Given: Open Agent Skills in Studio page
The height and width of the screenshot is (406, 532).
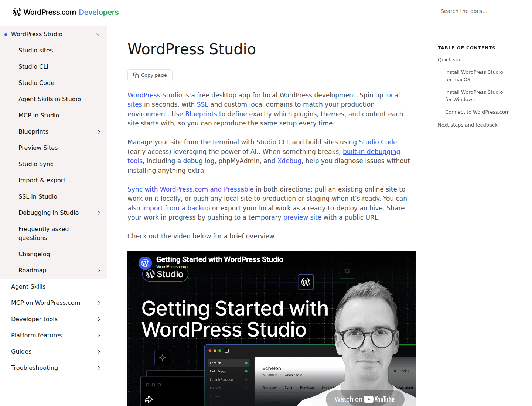Looking at the screenshot, I should (50, 99).
